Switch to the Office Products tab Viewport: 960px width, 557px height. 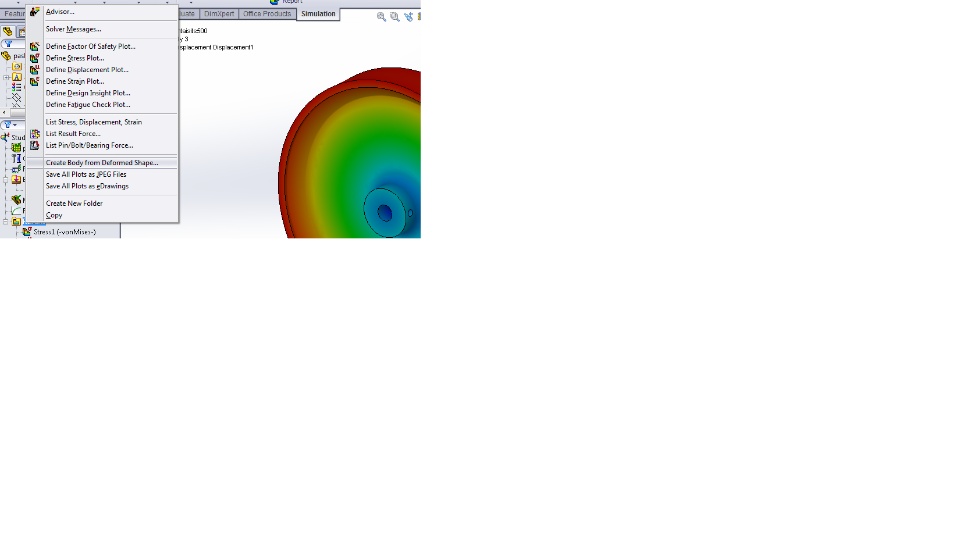point(267,13)
